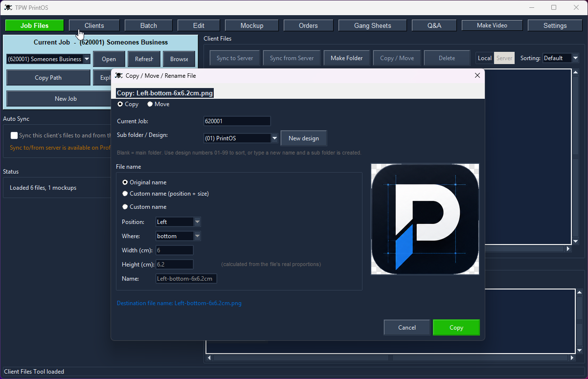Screen dimensions: 588x379
Task: Click the Height (cm) input field
Action: [x=174, y=265]
